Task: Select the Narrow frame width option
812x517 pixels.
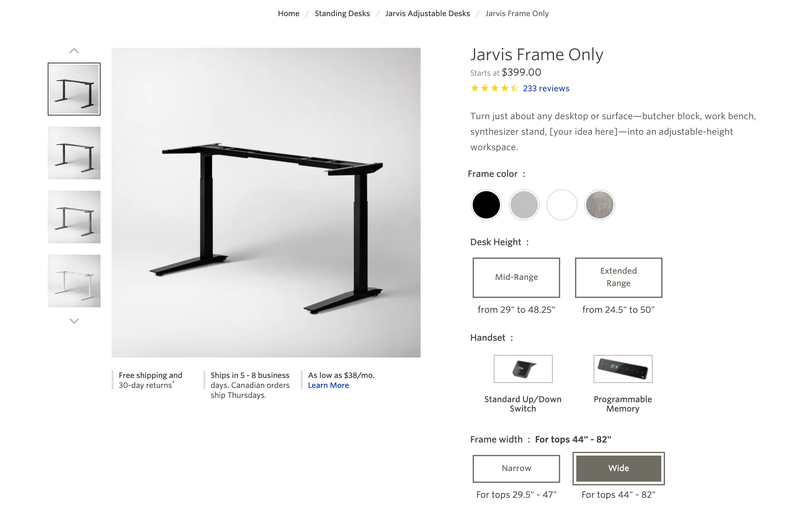Action: pyautogui.click(x=516, y=468)
